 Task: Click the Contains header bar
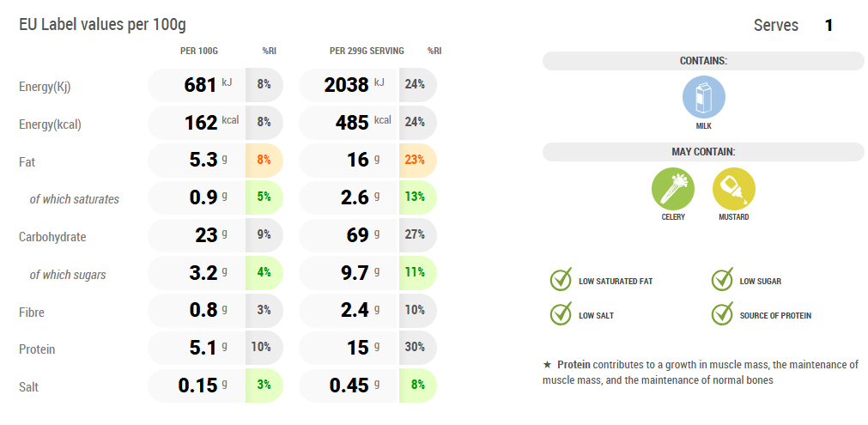[703, 61]
